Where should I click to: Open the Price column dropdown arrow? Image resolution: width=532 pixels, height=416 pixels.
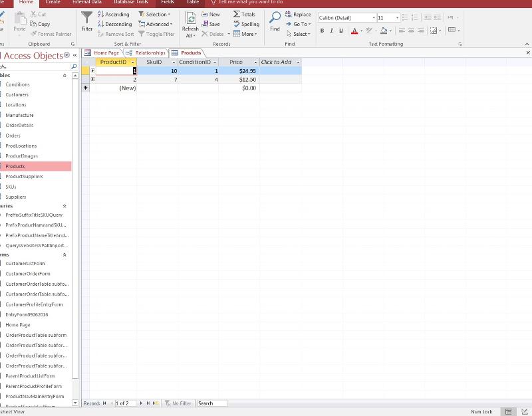256,62
